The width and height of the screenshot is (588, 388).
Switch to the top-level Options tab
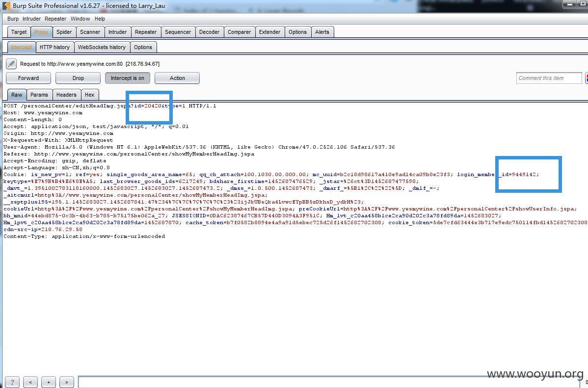point(298,32)
